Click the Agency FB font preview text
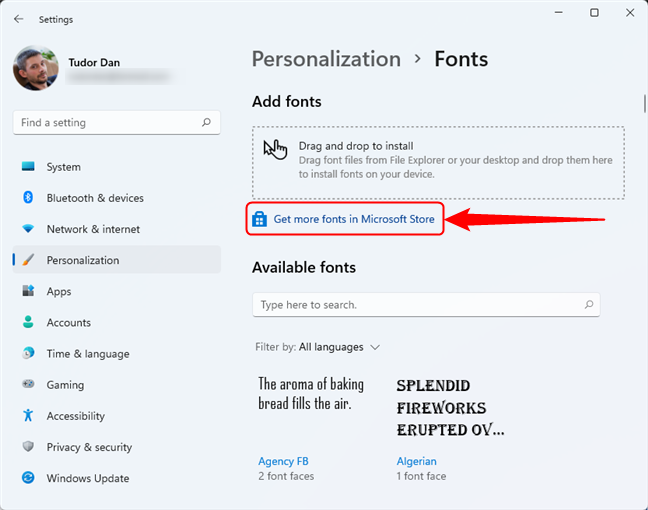This screenshot has height=510, width=648. [x=311, y=393]
